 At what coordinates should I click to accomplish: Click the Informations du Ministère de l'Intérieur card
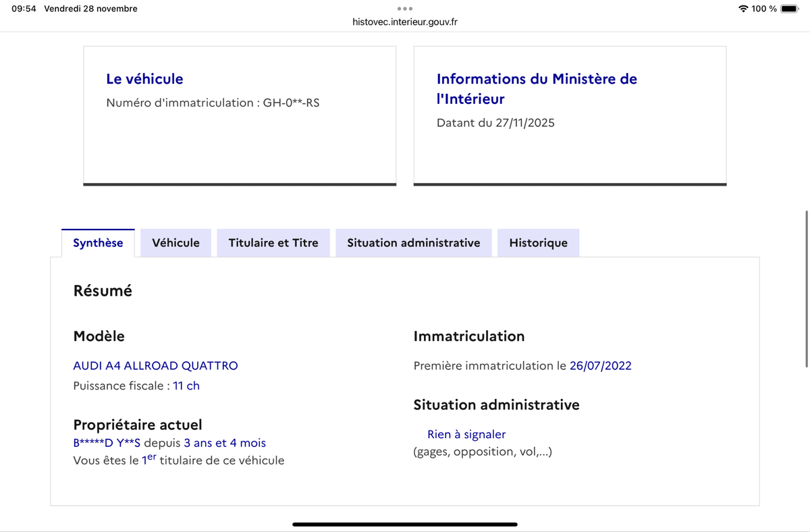pyautogui.click(x=570, y=115)
